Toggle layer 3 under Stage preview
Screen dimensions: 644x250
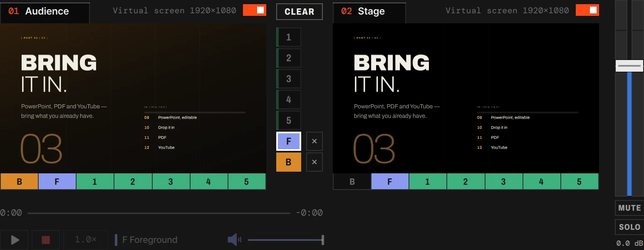(x=504, y=182)
